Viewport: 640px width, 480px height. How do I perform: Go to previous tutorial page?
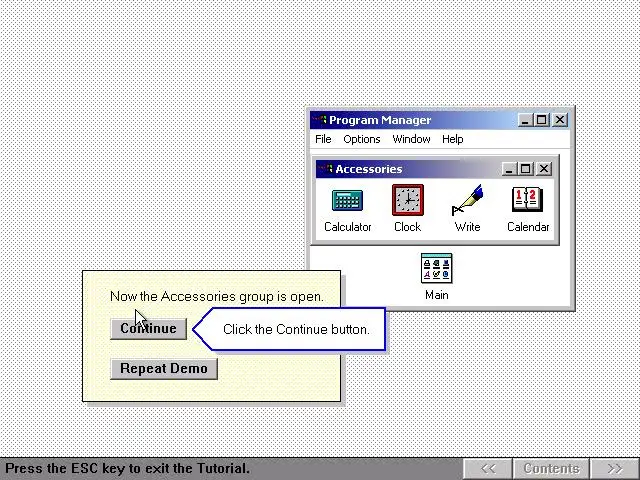488,468
